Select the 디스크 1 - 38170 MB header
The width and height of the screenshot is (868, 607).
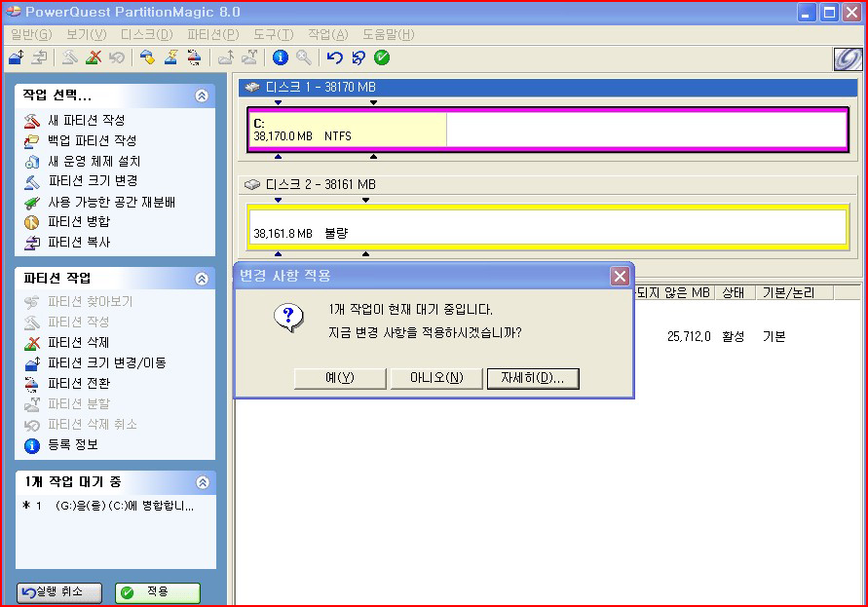(548, 87)
